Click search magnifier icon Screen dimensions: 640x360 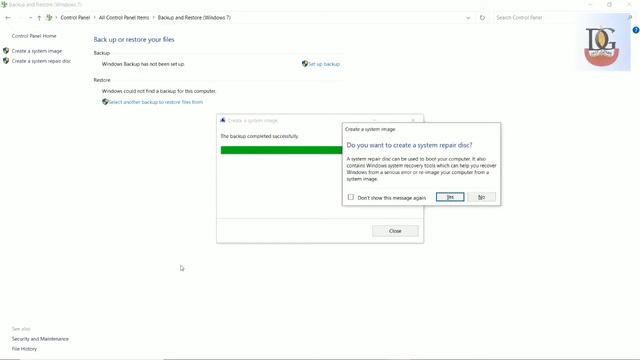point(630,18)
